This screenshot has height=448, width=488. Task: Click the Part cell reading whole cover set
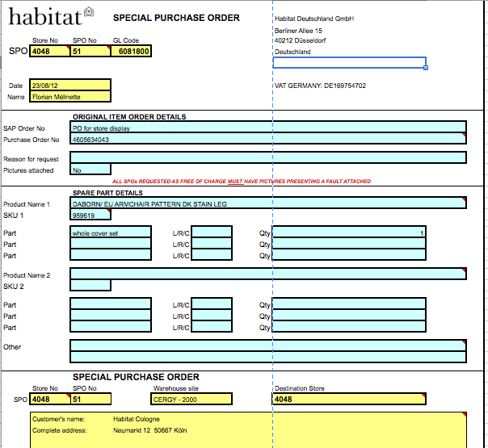(111, 233)
